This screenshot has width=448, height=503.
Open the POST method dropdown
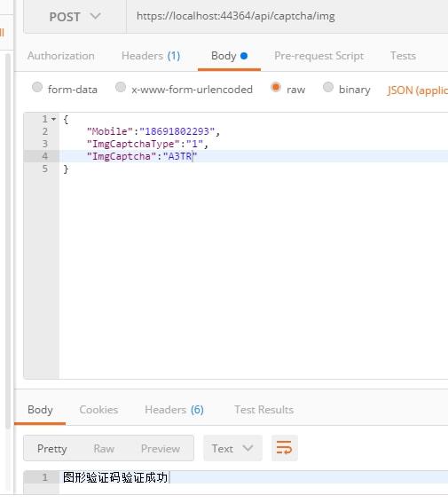click(x=75, y=16)
